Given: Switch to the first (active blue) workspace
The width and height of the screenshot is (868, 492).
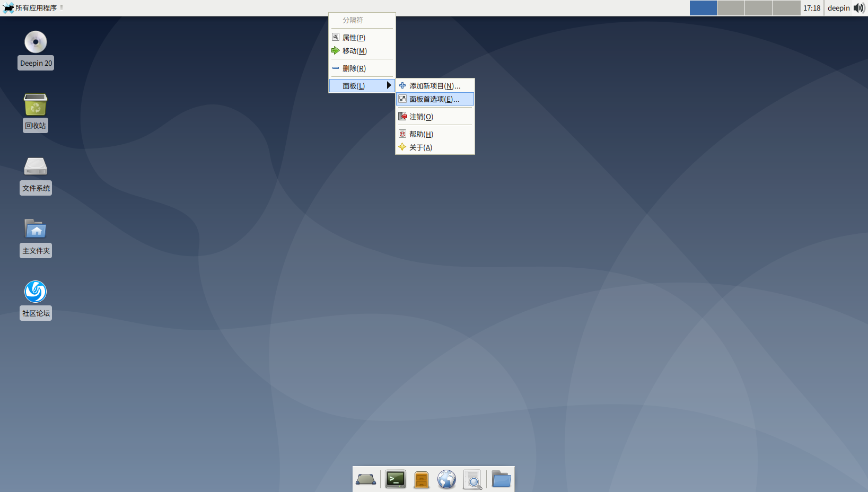Looking at the screenshot, I should click(703, 8).
